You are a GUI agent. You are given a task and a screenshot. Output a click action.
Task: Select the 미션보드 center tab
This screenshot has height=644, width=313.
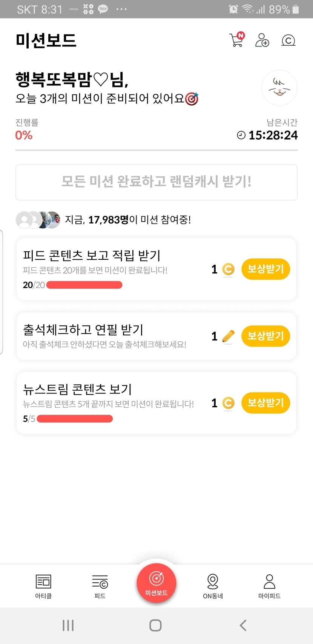point(156,583)
